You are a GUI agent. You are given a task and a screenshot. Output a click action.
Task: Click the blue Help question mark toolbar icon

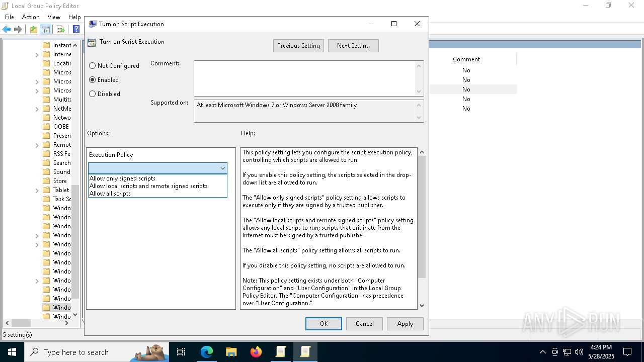click(x=76, y=29)
